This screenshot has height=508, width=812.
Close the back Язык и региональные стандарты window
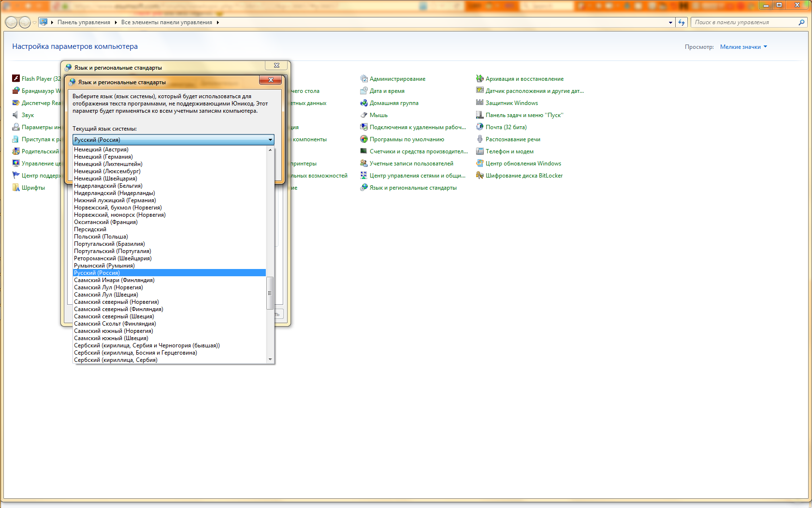tap(276, 65)
